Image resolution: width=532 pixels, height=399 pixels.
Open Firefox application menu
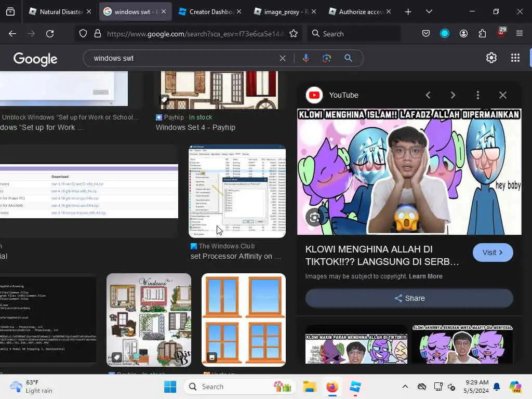tap(520, 34)
